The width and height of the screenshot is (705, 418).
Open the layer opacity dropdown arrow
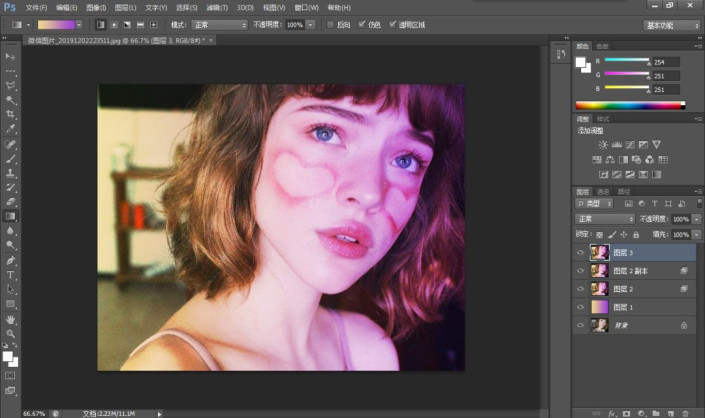pyautogui.click(x=696, y=219)
